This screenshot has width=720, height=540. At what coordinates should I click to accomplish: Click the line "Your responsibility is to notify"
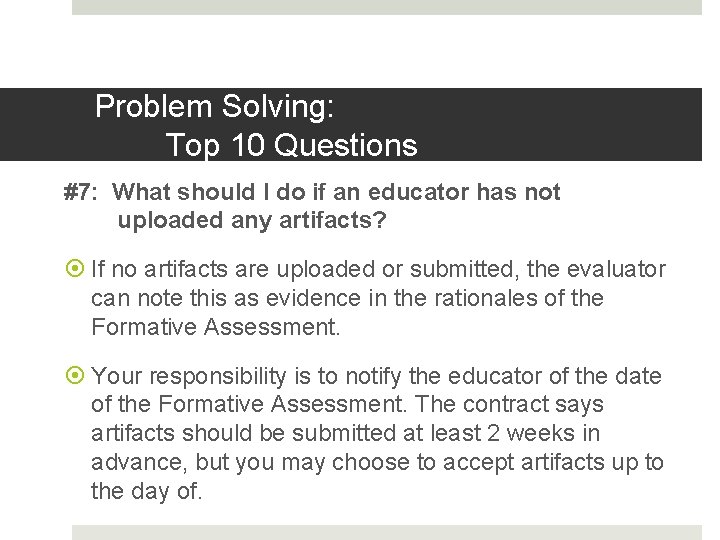click(x=376, y=376)
